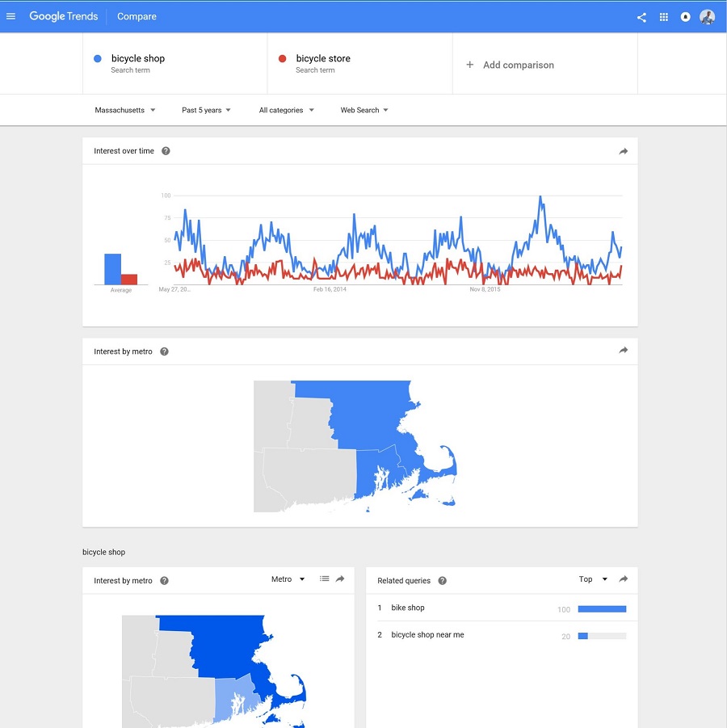Click the 'bike shop' 100 score bar

602,608
